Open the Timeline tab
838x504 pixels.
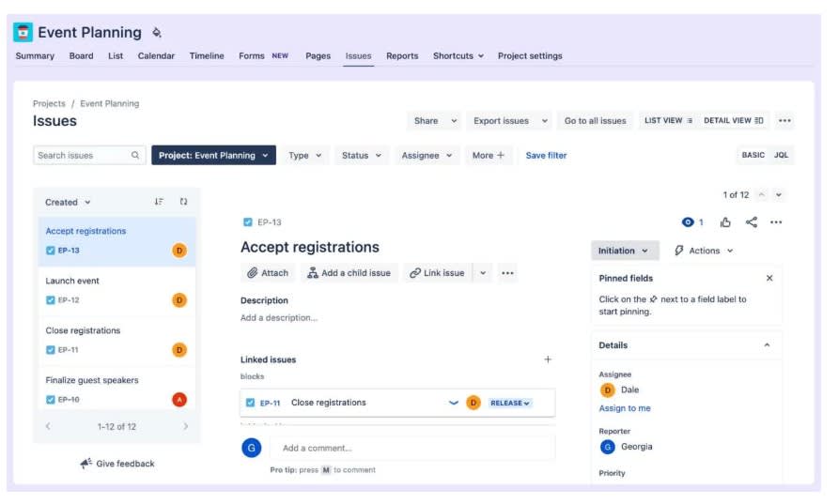click(x=207, y=56)
